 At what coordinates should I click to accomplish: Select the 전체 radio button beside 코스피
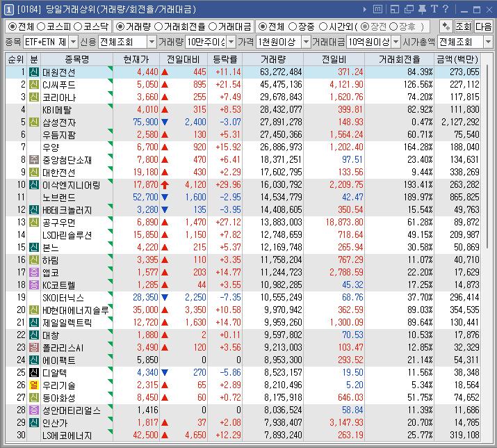tap(12, 26)
